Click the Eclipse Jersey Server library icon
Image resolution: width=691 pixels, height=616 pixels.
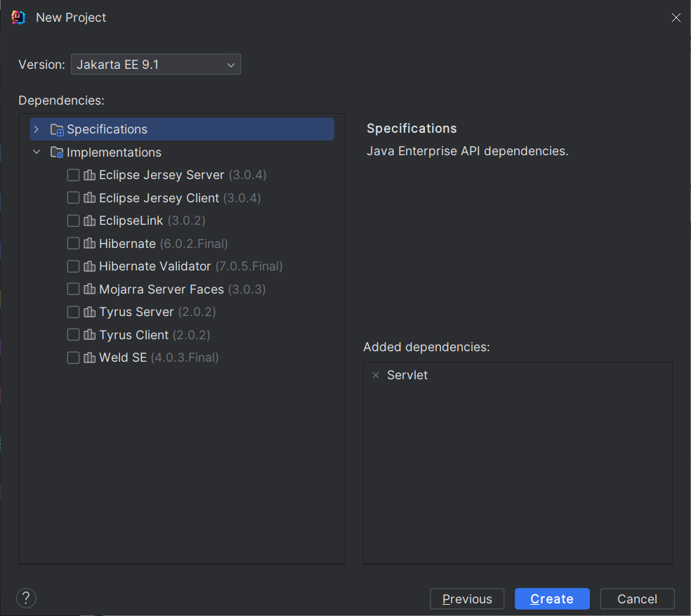click(x=89, y=175)
